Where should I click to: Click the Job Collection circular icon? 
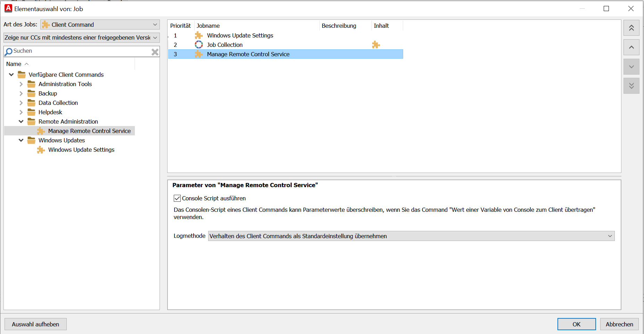[x=199, y=45]
